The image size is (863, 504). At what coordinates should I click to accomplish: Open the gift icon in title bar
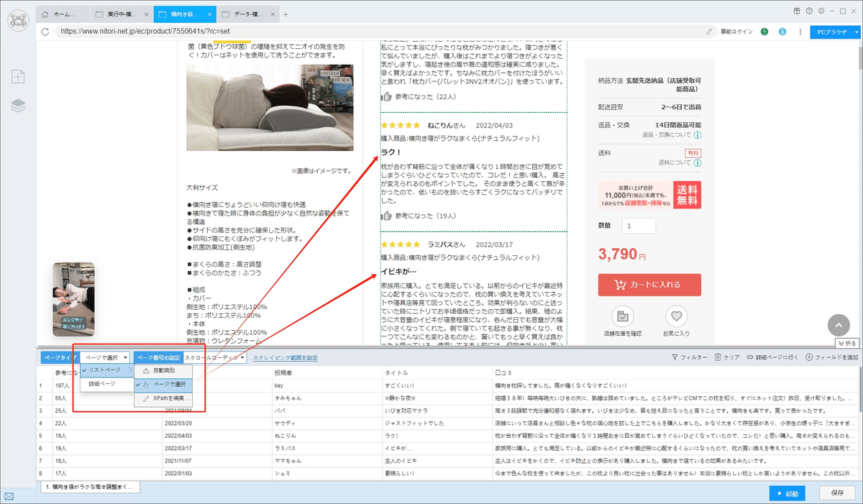(x=797, y=11)
